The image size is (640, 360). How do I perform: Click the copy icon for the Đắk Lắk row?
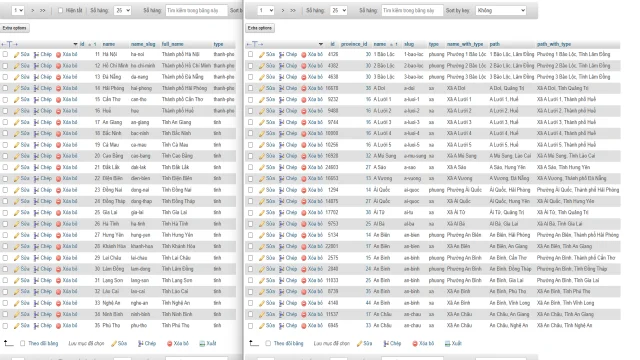(36, 167)
